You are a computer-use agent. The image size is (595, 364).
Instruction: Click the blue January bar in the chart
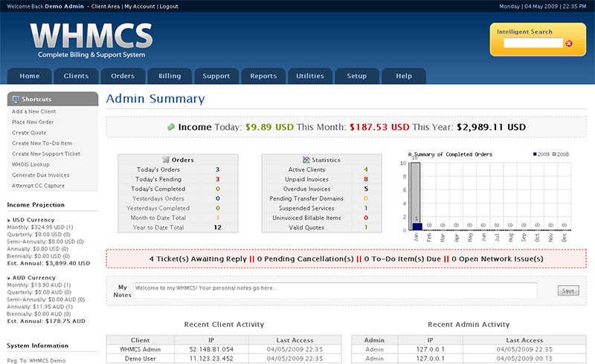[417, 227]
